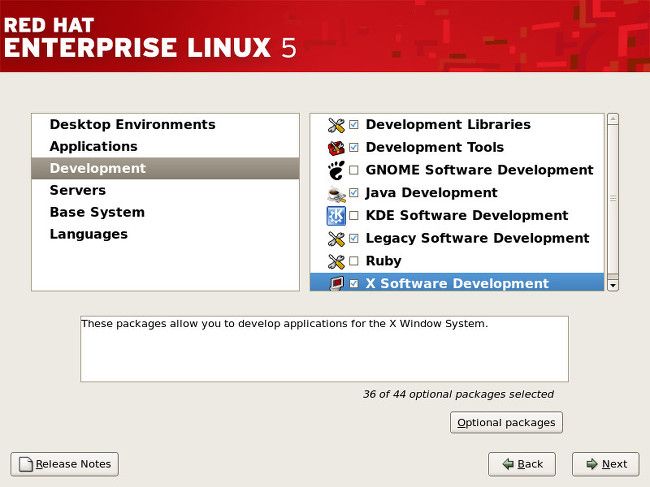The width and height of the screenshot is (650, 487).
Task: Click the X Software Development monitor icon
Action: pyautogui.click(x=336, y=283)
